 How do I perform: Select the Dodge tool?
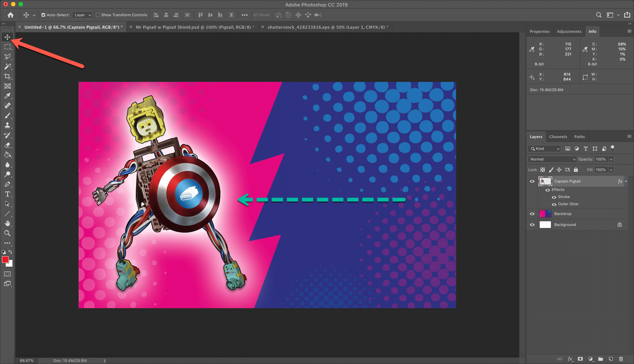tap(7, 174)
